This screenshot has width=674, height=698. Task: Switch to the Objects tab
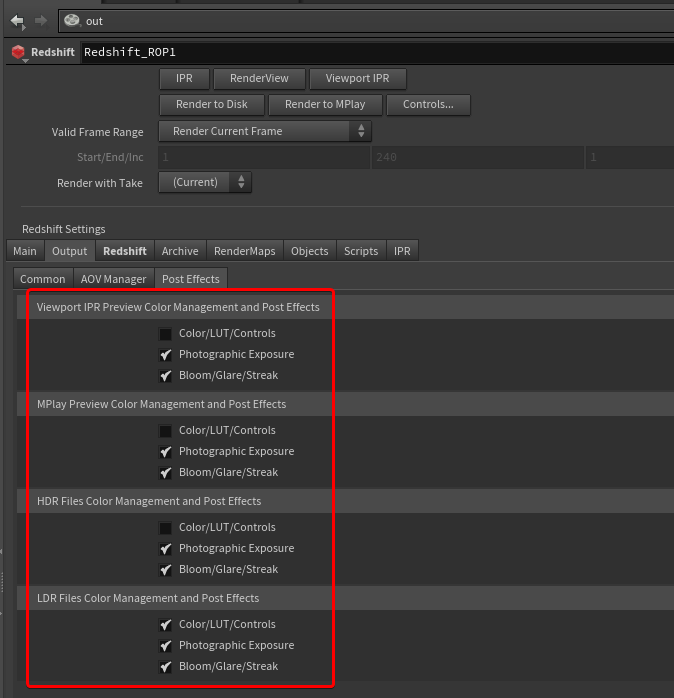click(x=309, y=251)
